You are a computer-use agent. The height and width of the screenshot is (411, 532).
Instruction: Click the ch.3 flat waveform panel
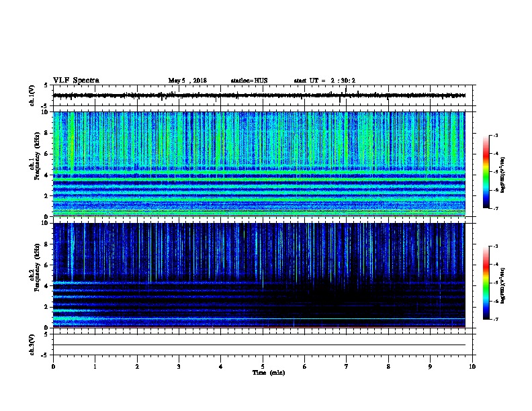point(263,345)
